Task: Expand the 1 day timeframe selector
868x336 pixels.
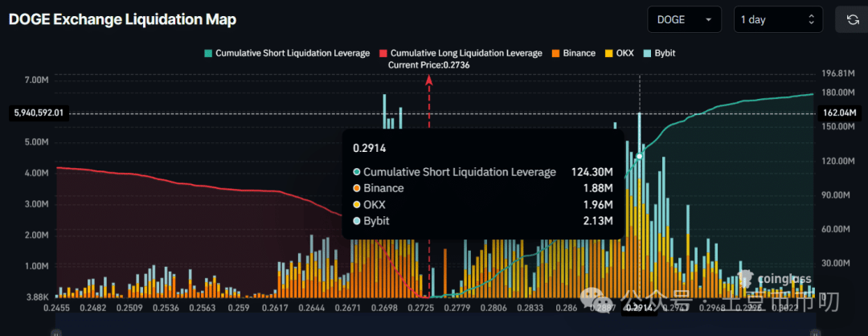Action: pos(778,19)
